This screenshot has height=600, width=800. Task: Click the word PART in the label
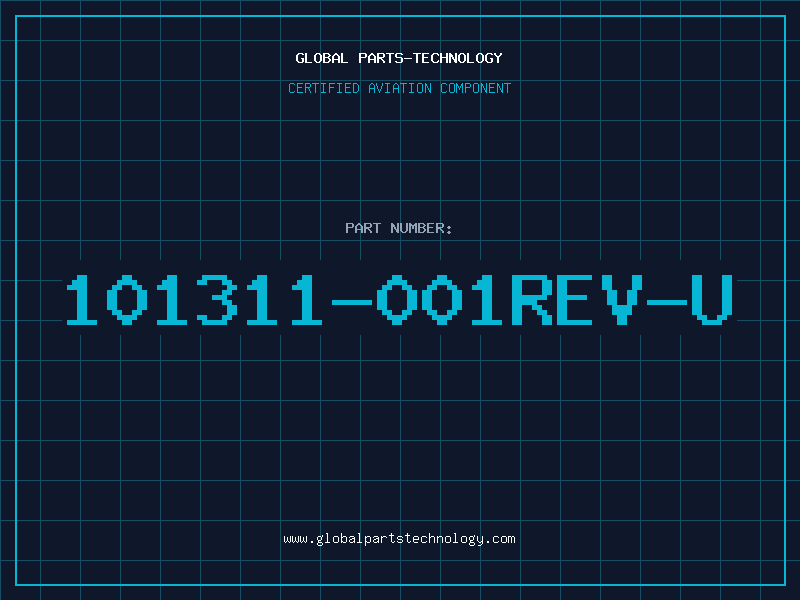[363, 228]
